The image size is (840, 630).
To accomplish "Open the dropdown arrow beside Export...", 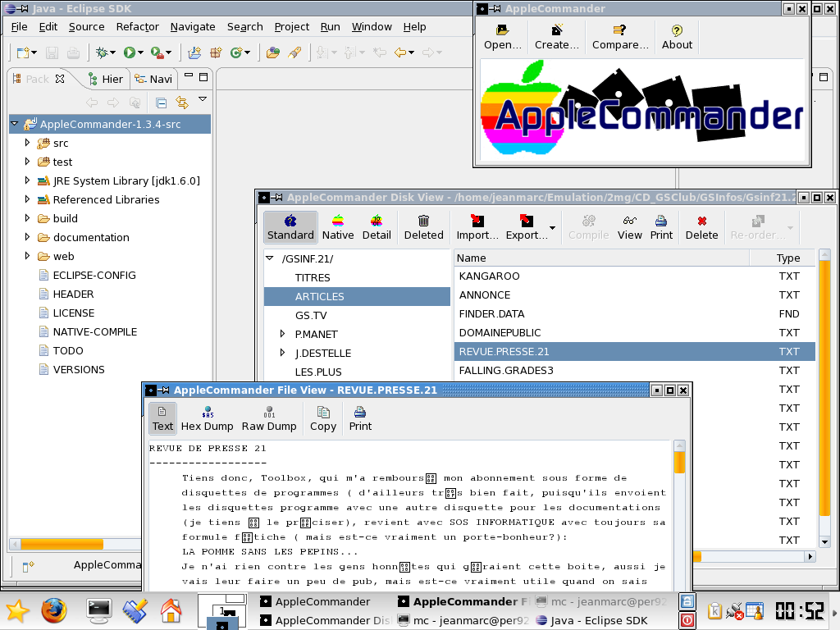I will click(x=552, y=228).
